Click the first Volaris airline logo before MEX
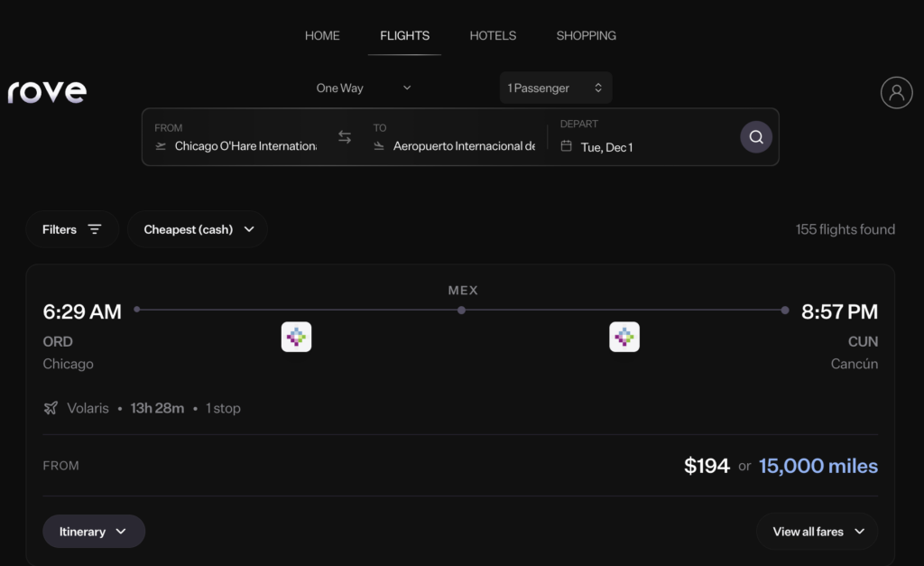The image size is (924, 566). (296, 337)
